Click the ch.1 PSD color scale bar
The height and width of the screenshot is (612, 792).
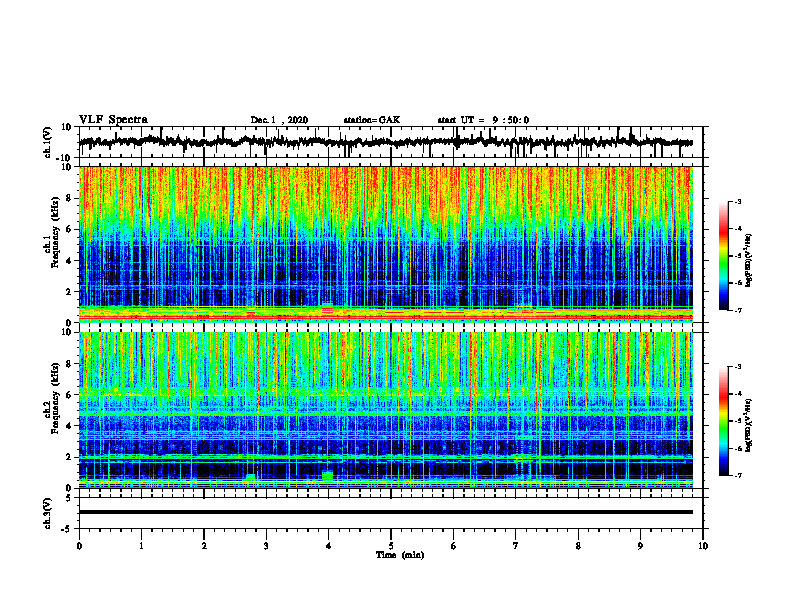click(724, 256)
